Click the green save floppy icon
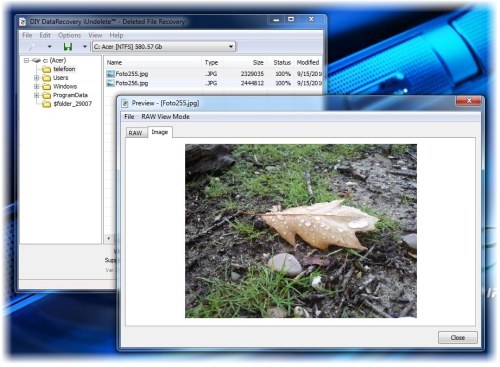 coord(68,46)
